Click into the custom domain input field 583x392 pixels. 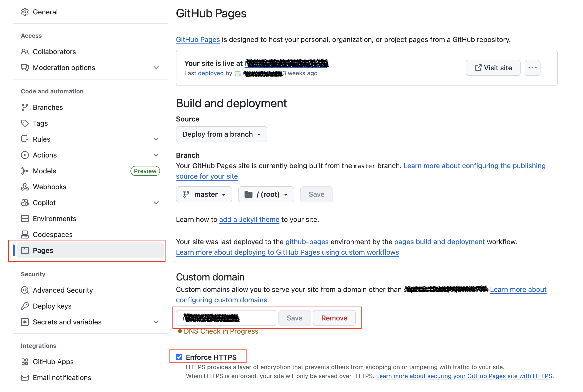point(226,318)
